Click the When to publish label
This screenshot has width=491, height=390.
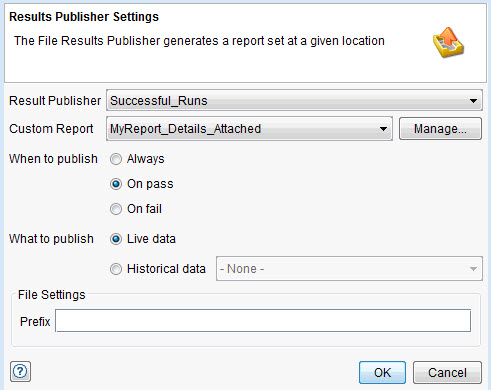53,159
